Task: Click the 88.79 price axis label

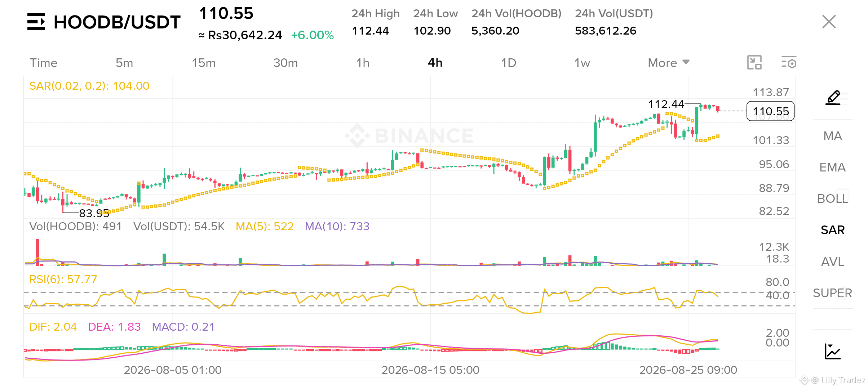Action: [x=774, y=188]
